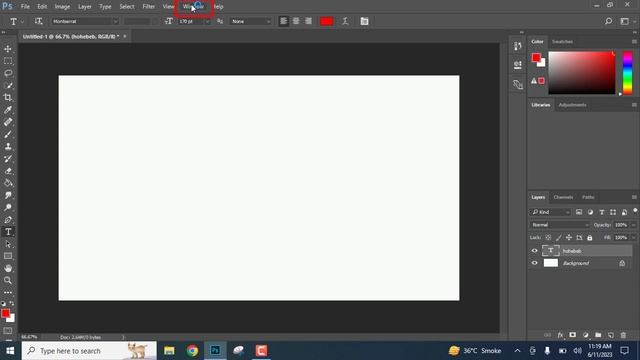Toggle lock position
The image size is (640, 360).
[569, 238]
